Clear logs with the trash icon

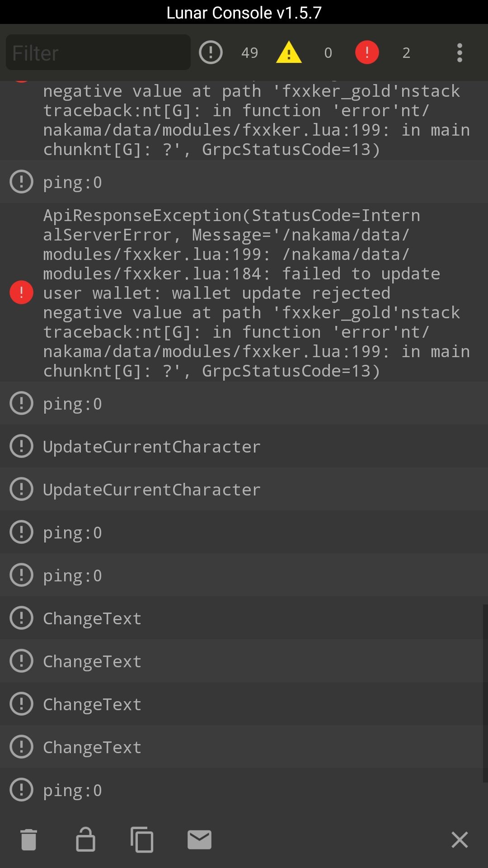tap(28, 840)
